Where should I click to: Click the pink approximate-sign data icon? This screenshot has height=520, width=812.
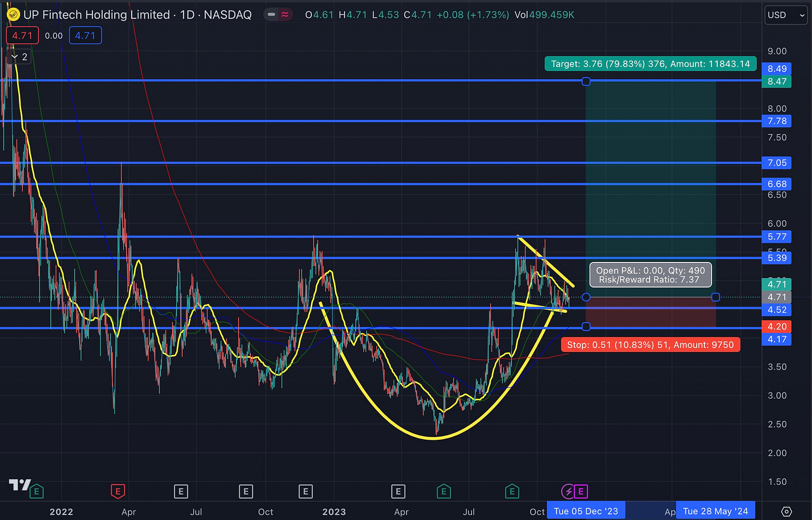(285, 15)
